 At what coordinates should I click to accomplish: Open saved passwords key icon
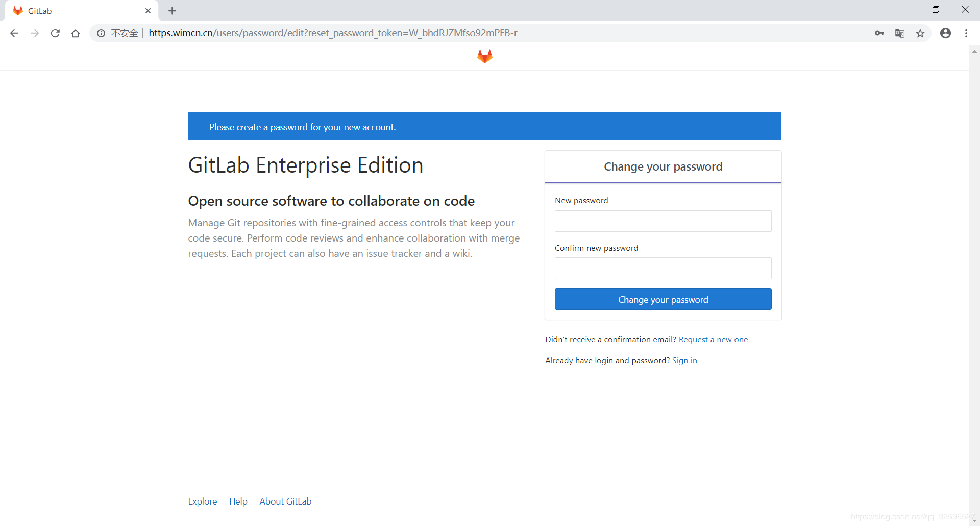879,33
